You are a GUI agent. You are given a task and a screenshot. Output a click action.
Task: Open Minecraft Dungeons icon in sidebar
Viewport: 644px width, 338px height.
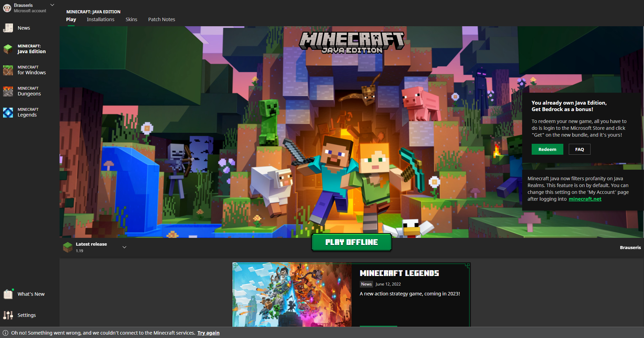[8, 91]
